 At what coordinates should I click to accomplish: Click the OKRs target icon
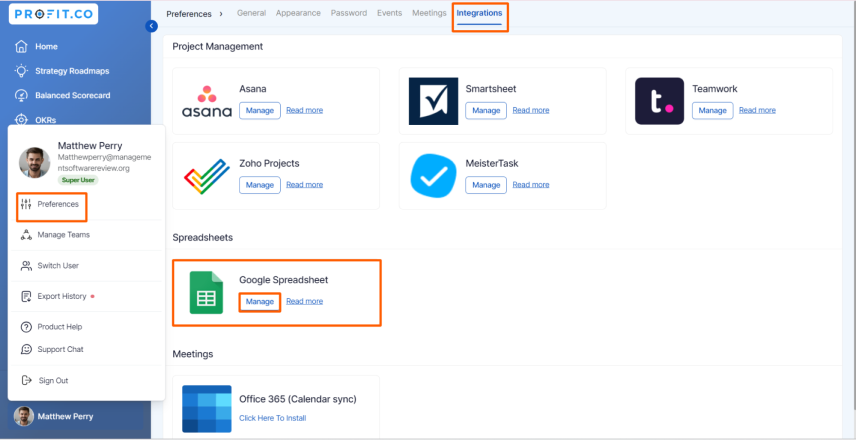[x=21, y=120]
